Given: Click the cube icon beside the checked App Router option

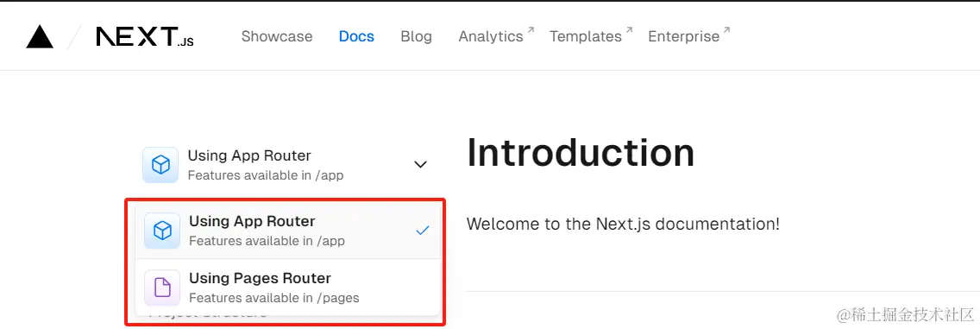Looking at the screenshot, I should pos(162,231).
